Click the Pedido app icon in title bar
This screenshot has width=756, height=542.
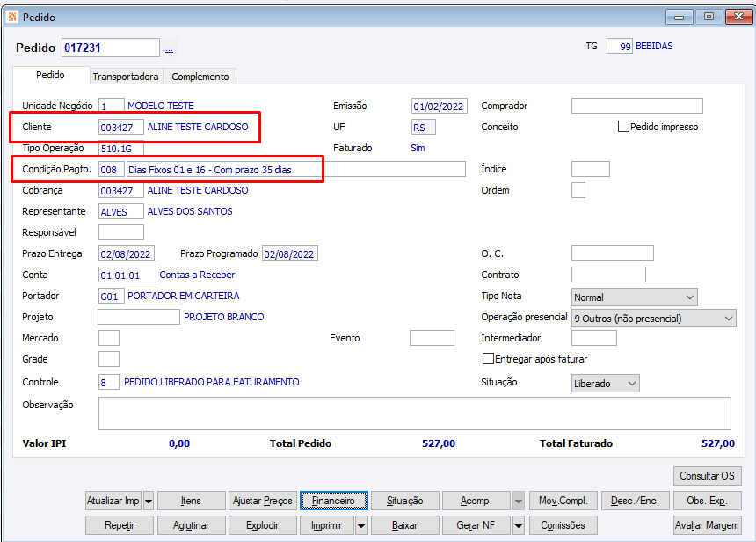point(12,17)
